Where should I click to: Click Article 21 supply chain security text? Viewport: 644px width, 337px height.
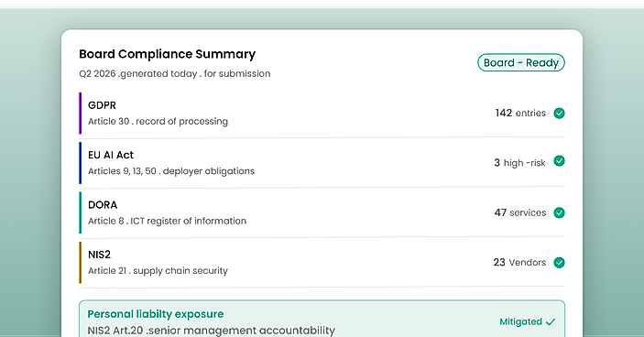(158, 271)
